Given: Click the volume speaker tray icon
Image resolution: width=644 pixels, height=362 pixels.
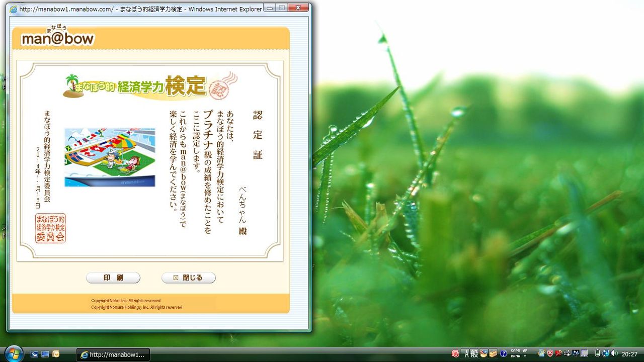Looking at the screenshot, I should (614, 353).
